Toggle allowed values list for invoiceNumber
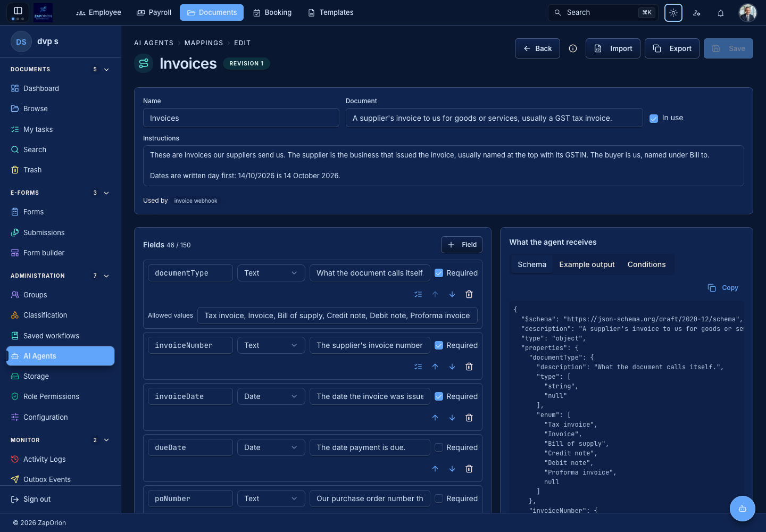The width and height of the screenshot is (766, 532). 418,367
